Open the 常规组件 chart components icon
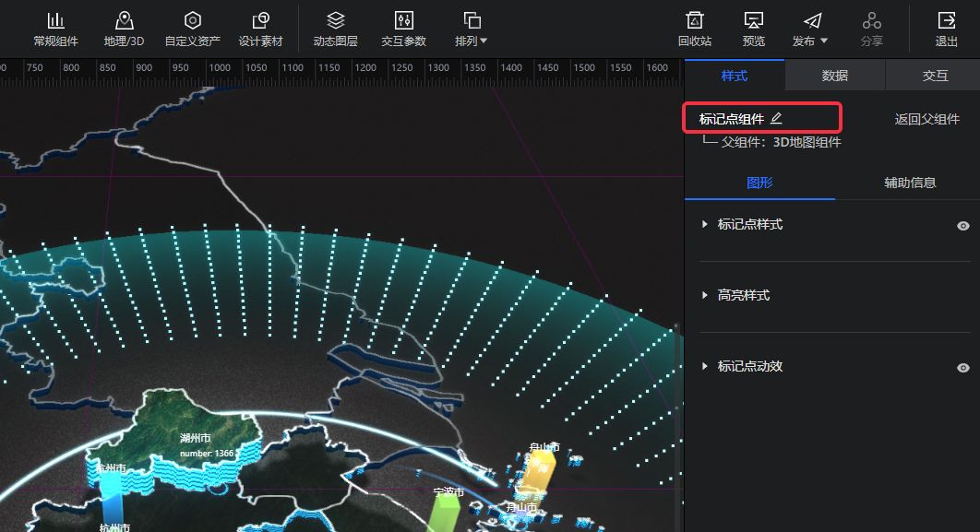Screen dimensions: 980x532 point(56,21)
